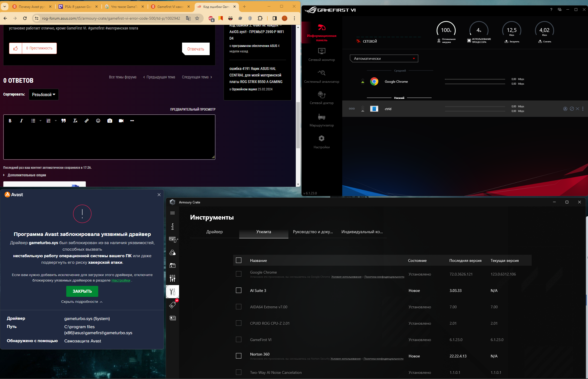Check the Norton 360 checkbox

pos(239,356)
